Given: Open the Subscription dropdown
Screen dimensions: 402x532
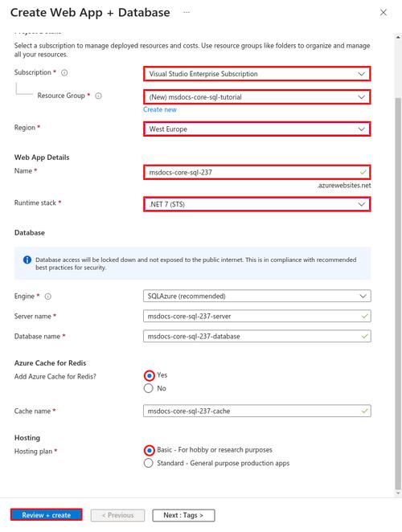Looking at the screenshot, I should [x=257, y=74].
